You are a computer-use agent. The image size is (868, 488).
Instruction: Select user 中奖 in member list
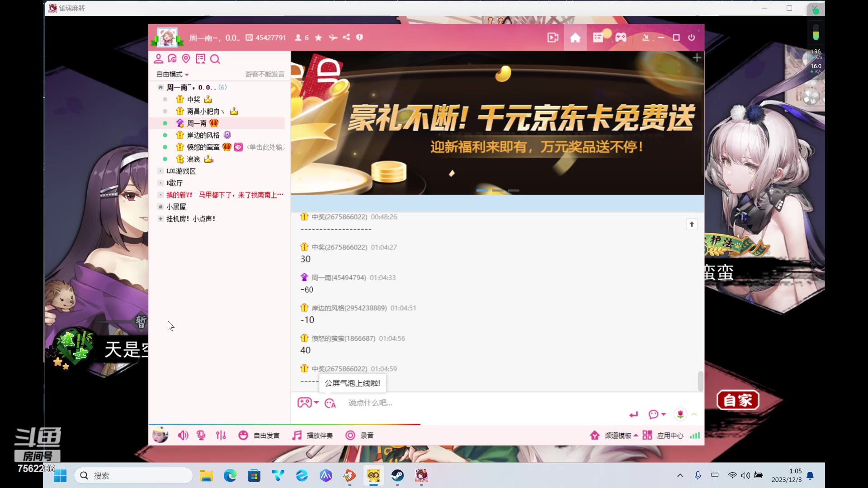click(193, 99)
